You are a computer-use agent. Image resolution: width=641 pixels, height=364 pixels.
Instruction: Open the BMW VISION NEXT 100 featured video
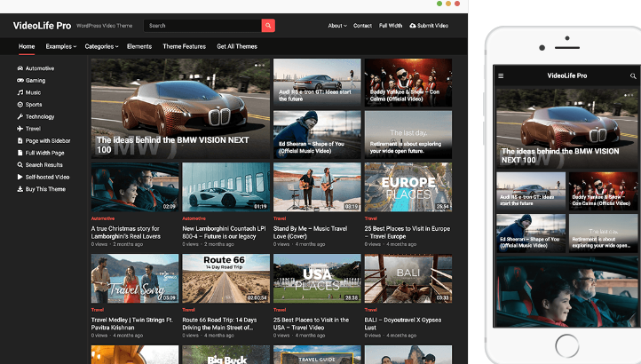point(180,108)
